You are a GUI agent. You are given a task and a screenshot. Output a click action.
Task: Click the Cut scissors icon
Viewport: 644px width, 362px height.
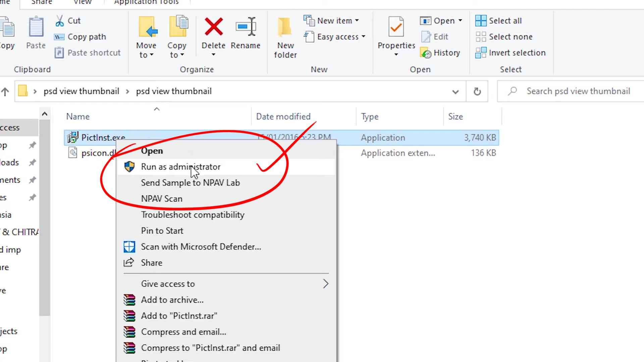click(x=59, y=21)
